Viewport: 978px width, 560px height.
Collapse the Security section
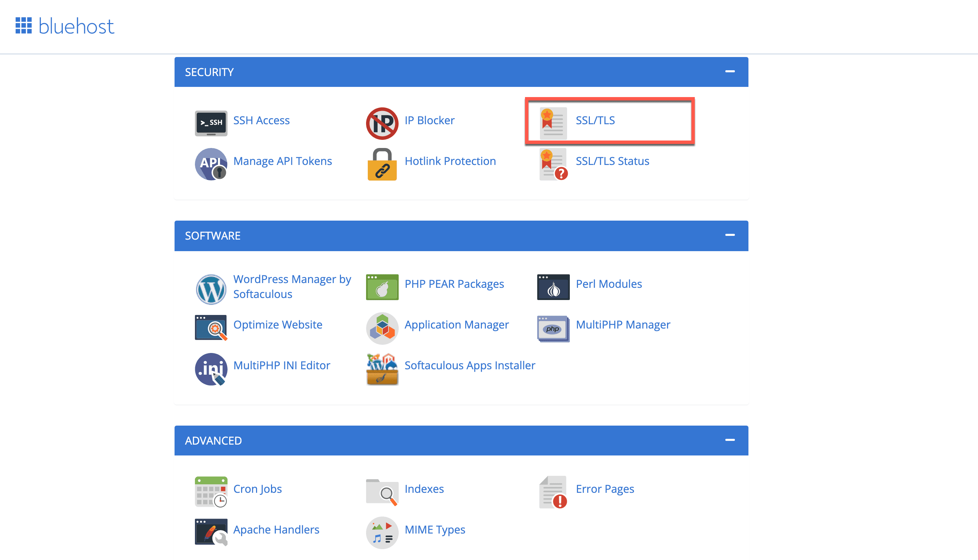click(x=729, y=72)
